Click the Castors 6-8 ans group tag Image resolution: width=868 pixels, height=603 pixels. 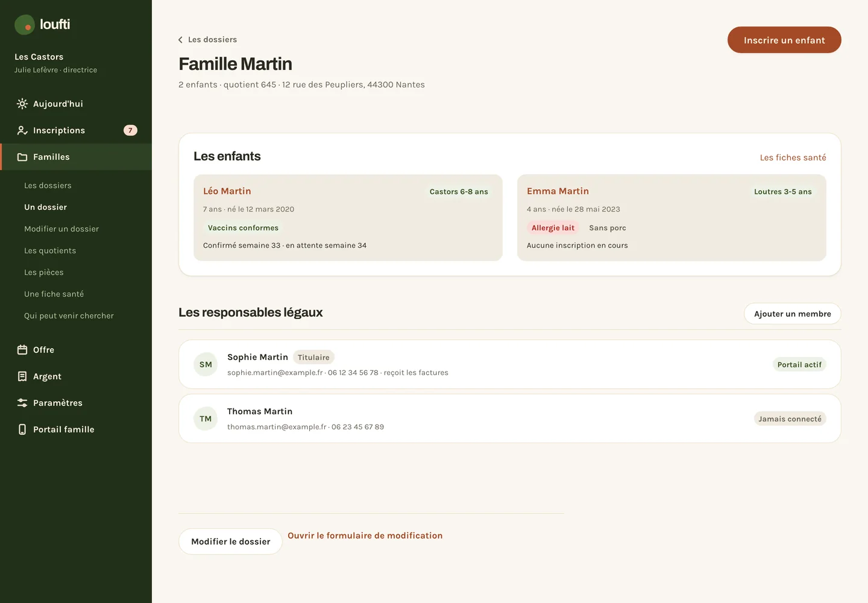(459, 192)
